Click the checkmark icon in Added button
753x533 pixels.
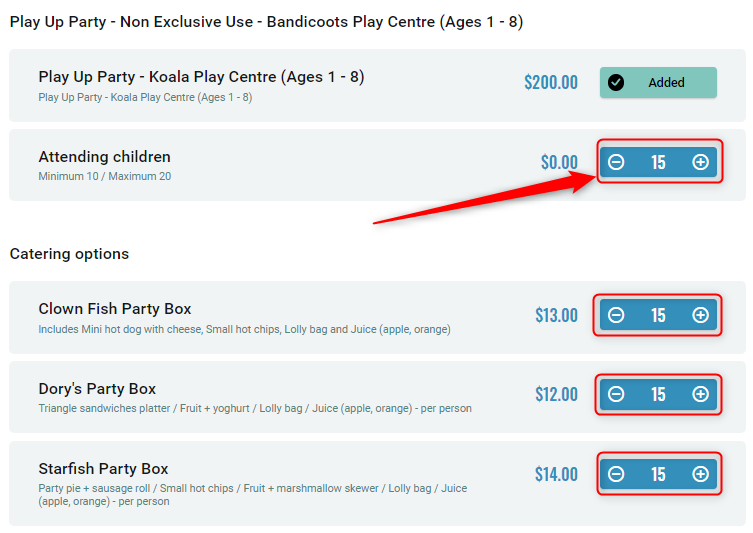[x=616, y=83]
